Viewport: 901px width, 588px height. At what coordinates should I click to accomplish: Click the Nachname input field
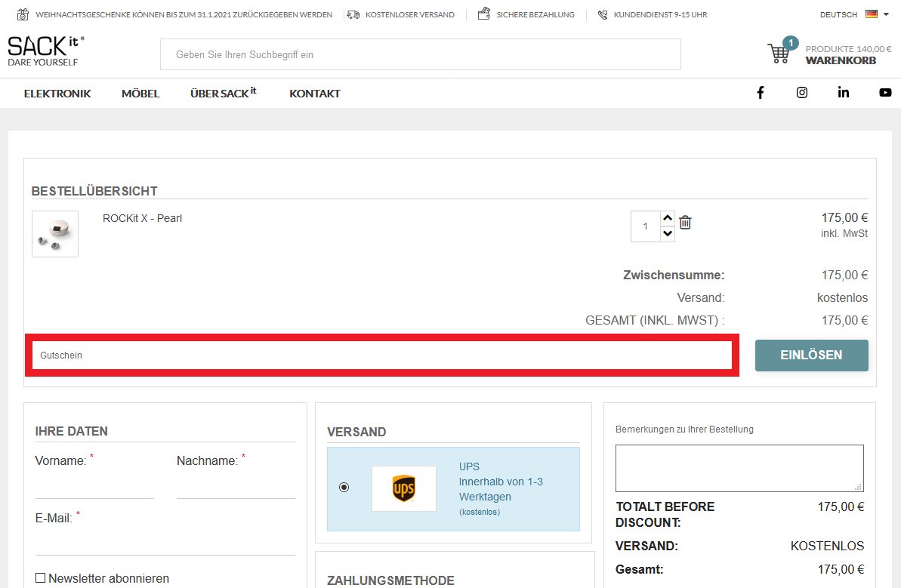tap(236, 486)
